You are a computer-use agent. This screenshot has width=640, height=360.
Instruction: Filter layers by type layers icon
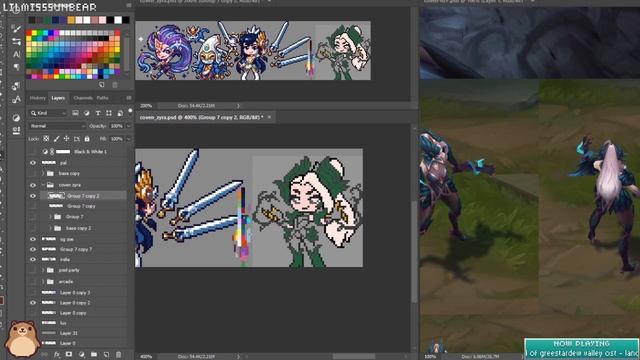98,113
